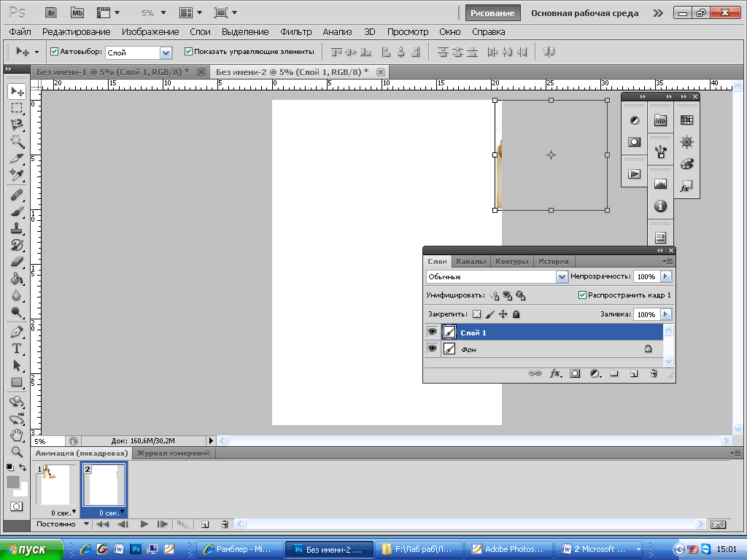Select the Move tool in the toolbox
This screenshot has height=560, width=747.
[x=17, y=91]
